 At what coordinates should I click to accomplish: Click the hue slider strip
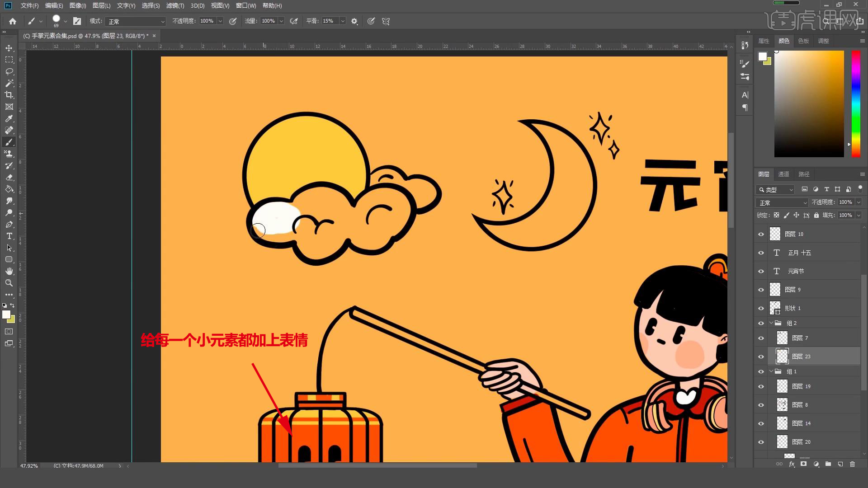click(856, 104)
